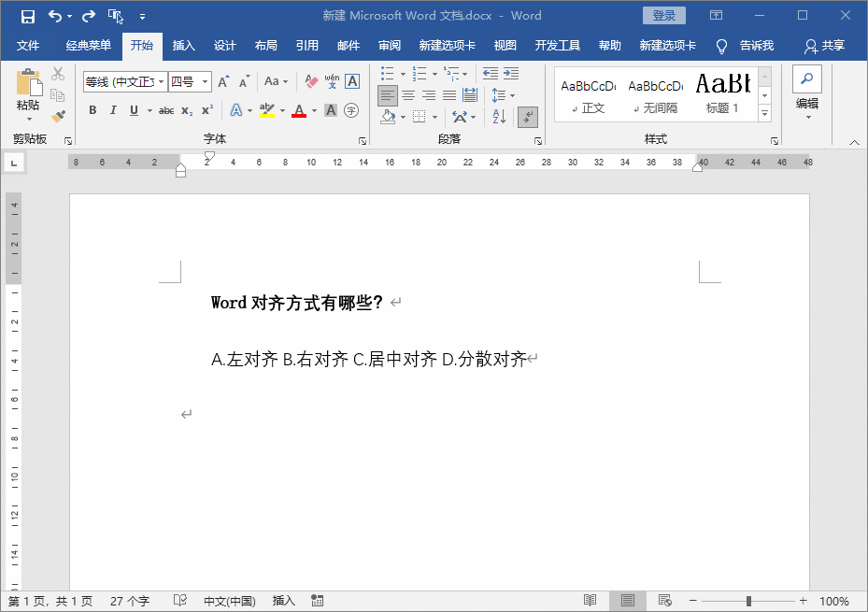Click the 100% zoom level
Screen dimensions: 868x612
(x=833, y=601)
